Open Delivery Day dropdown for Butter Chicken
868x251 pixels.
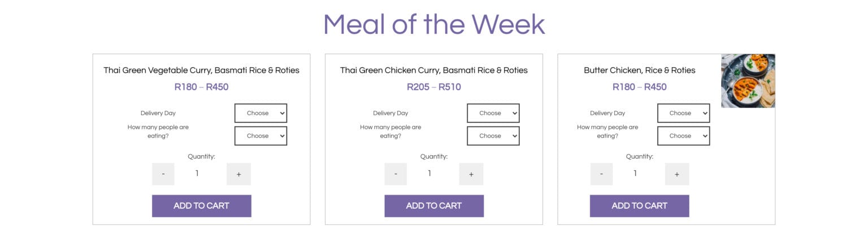coord(683,113)
